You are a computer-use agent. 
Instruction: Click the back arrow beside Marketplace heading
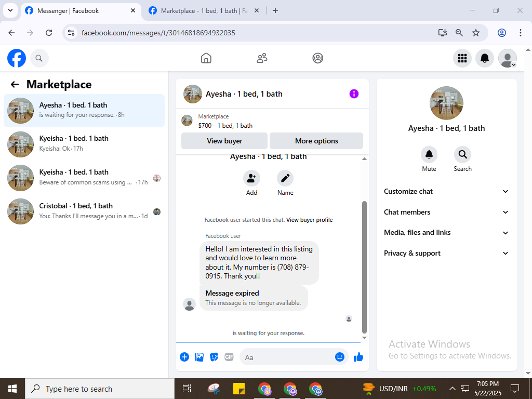point(15,85)
